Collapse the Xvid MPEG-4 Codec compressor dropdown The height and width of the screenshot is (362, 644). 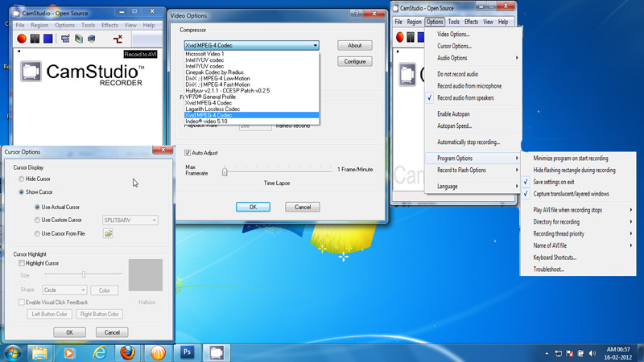315,45
